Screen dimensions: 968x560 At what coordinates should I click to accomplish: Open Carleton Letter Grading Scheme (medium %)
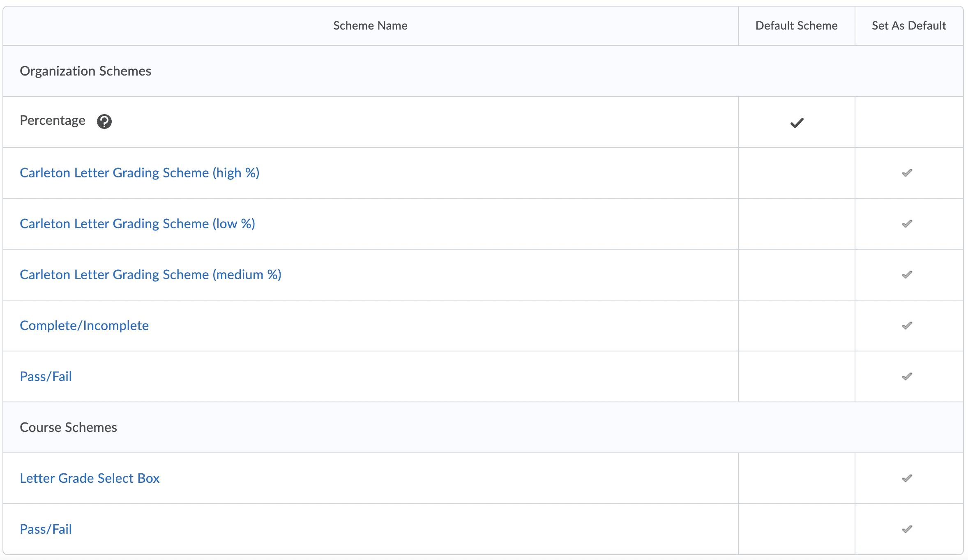tap(150, 275)
